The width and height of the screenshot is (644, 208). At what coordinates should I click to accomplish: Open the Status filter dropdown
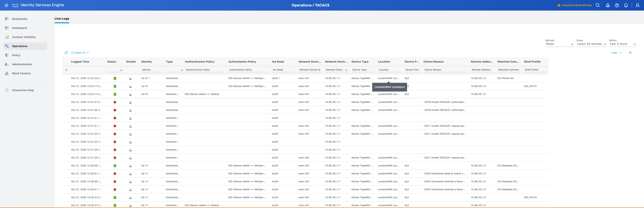click(x=115, y=70)
